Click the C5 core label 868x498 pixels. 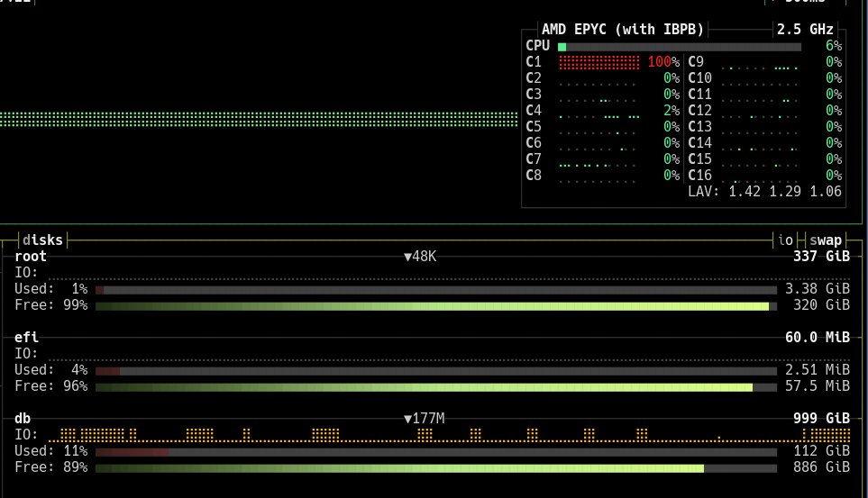click(x=534, y=127)
